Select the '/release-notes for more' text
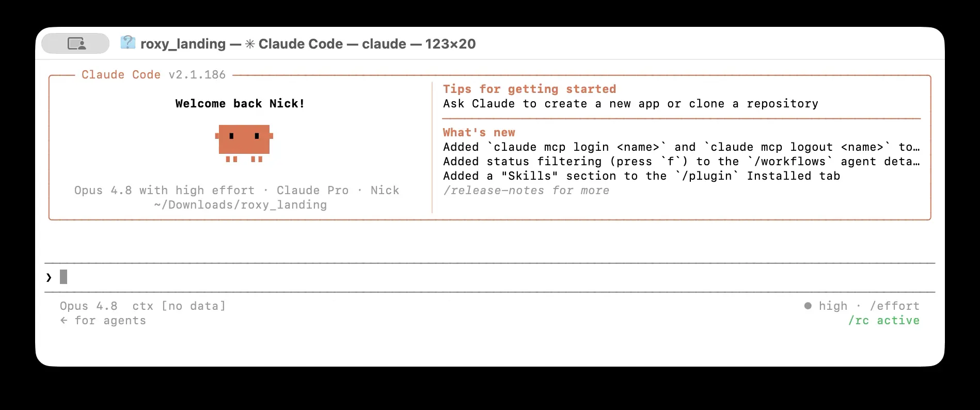 click(526, 191)
